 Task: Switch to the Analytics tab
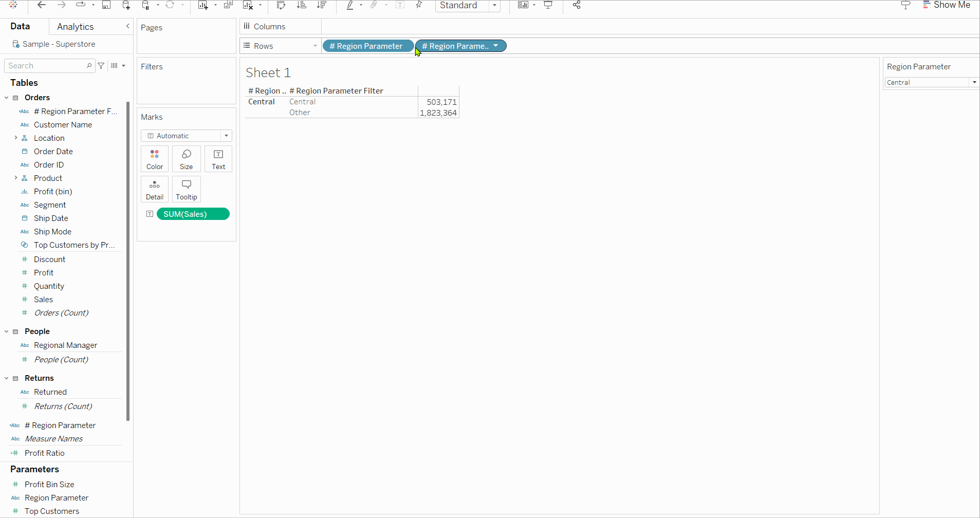[75, 26]
